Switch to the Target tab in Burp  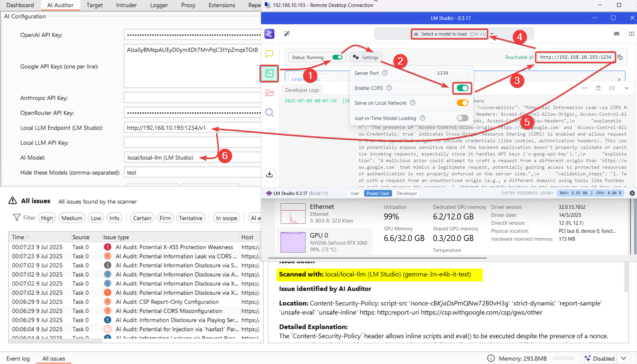(x=95, y=5)
